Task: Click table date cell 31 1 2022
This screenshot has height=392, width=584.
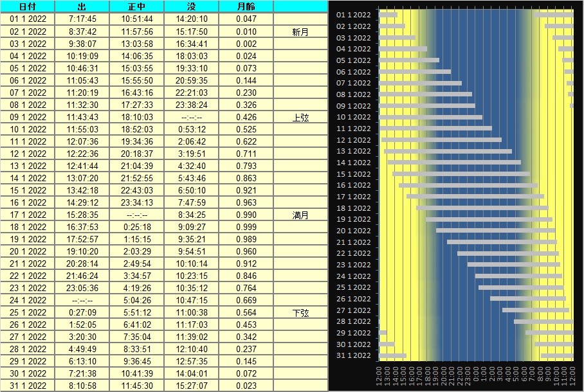Action: click(28, 386)
